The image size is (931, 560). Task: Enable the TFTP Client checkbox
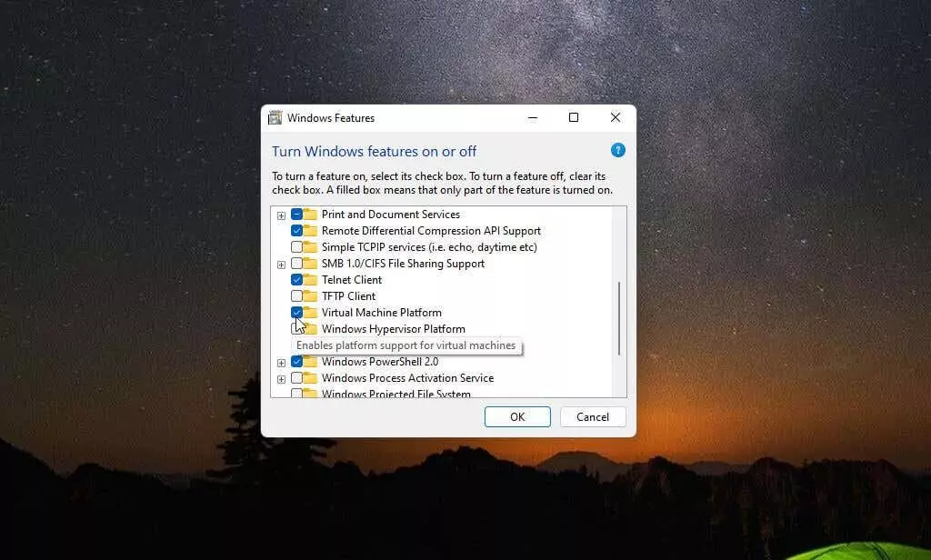pos(297,295)
